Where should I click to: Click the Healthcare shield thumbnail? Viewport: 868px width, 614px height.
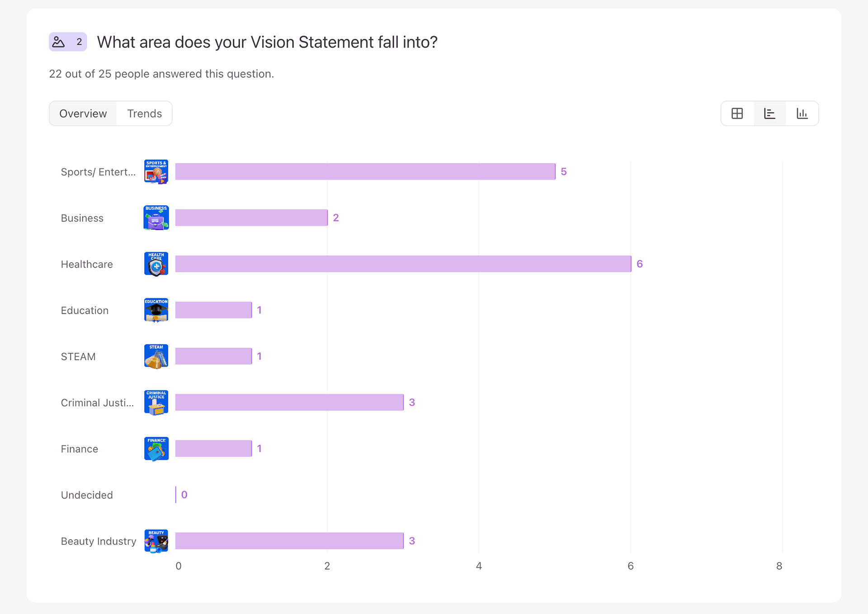pyautogui.click(x=156, y=264)
